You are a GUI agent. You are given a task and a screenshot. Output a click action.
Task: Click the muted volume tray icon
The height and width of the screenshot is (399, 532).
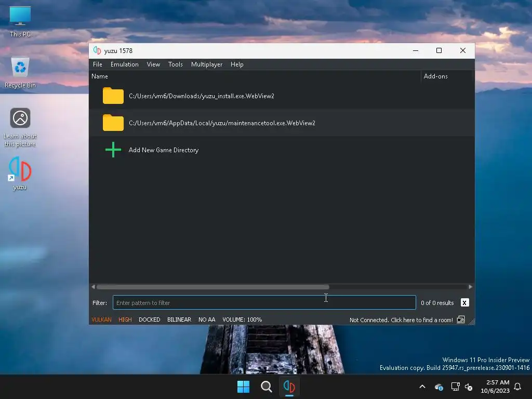(469, 387)
